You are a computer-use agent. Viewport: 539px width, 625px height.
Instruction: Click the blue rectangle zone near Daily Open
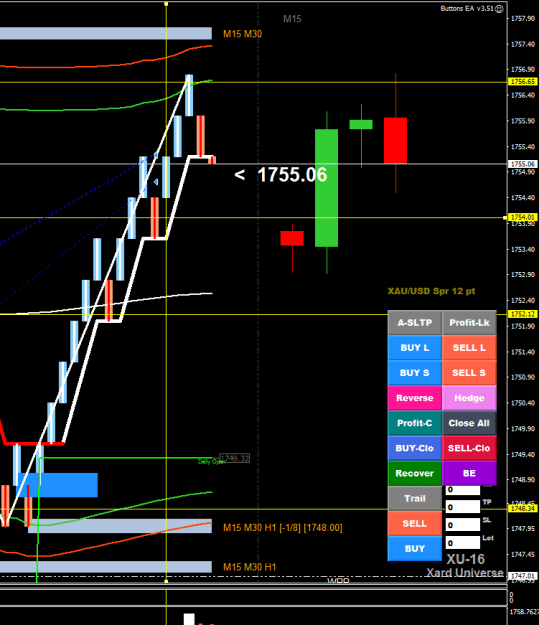57,485
